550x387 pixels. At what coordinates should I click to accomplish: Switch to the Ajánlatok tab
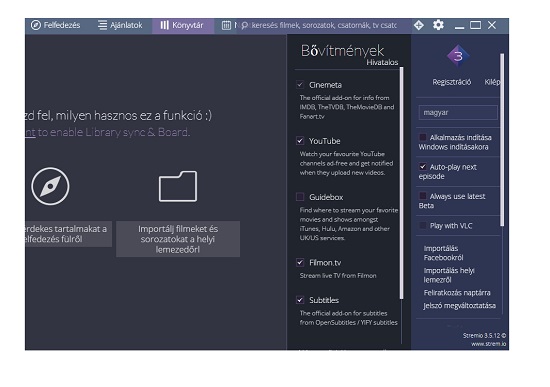(x=120, y=25)
